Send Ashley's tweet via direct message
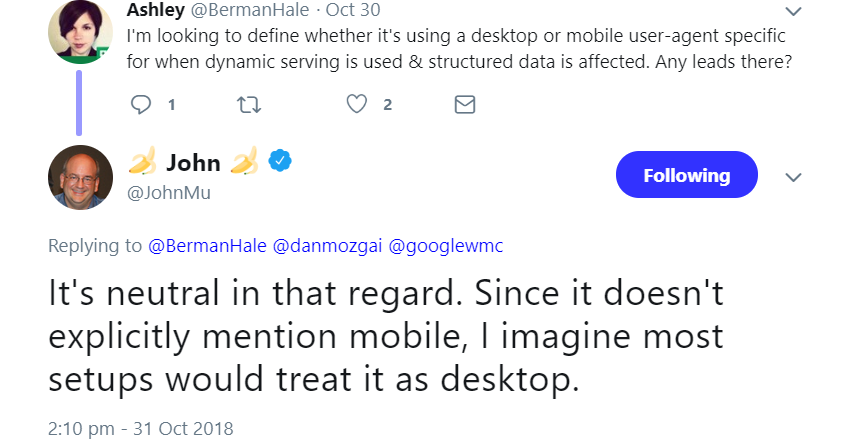Viewport: 848px width, 445px height. 464,104
